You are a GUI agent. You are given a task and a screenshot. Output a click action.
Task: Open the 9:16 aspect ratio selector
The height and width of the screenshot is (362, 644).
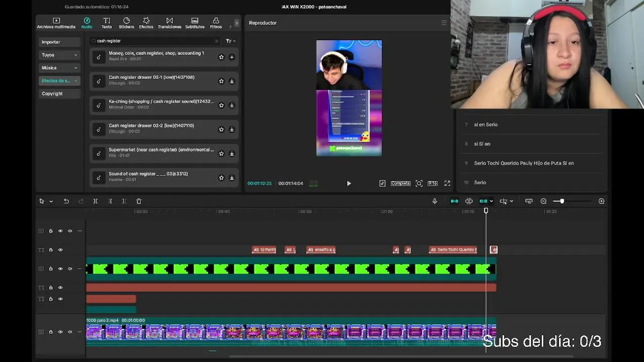point(433,184)
